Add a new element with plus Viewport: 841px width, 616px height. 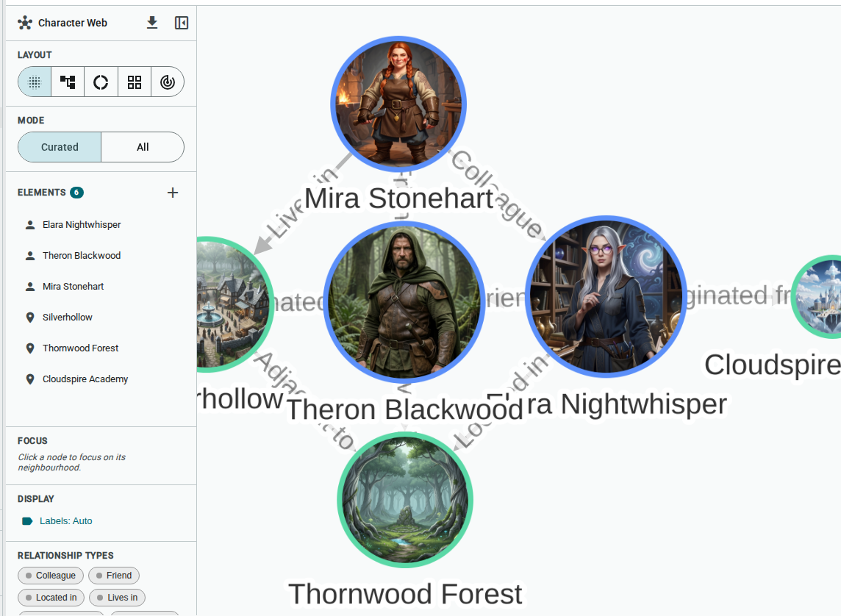(173, 193)
